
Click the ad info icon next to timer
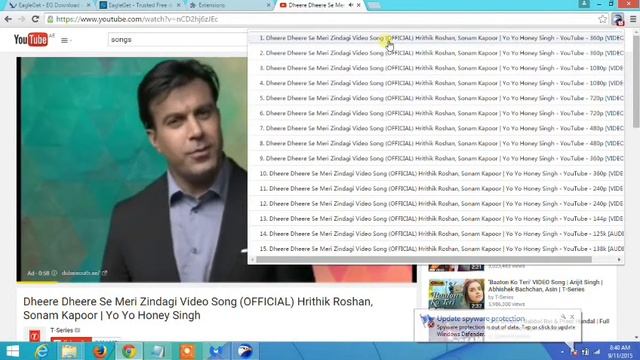pos(54,273)
